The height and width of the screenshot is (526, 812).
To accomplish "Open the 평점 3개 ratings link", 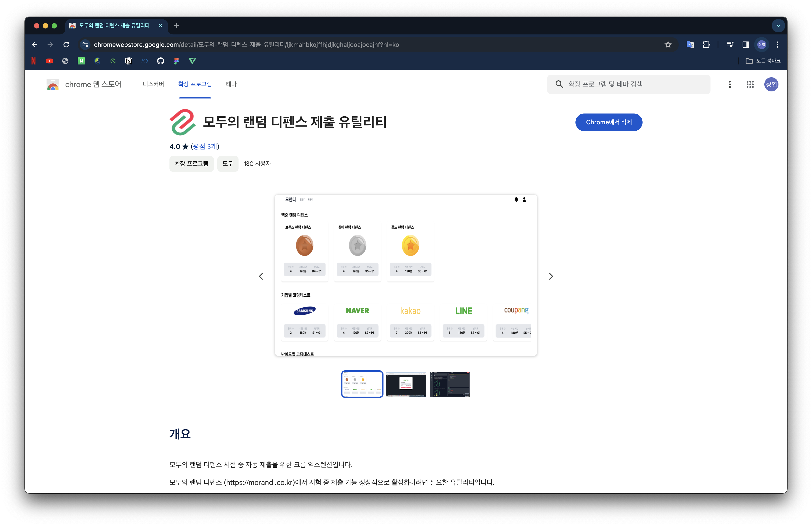I will coord(205,147).
